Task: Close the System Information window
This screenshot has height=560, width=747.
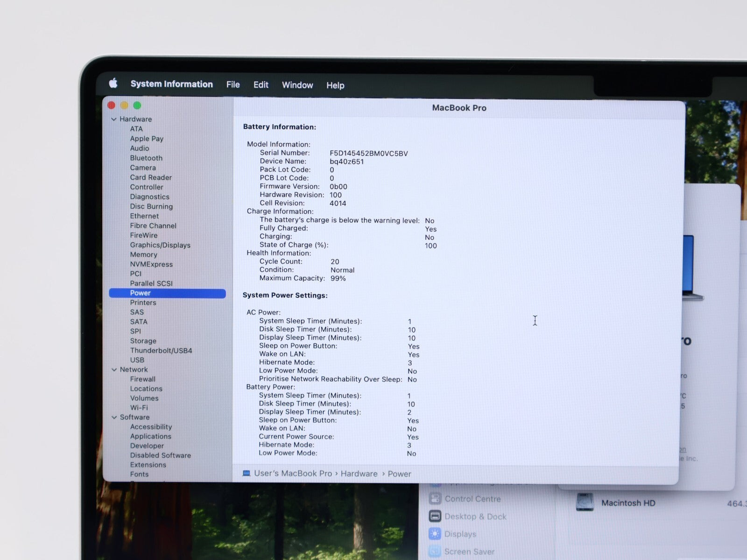Action: 111,105
